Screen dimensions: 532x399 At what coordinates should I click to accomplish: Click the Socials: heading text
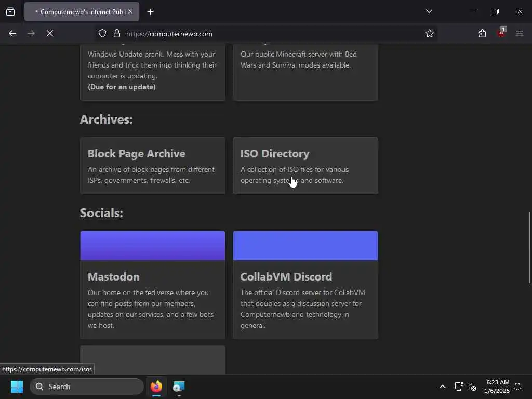101,213
